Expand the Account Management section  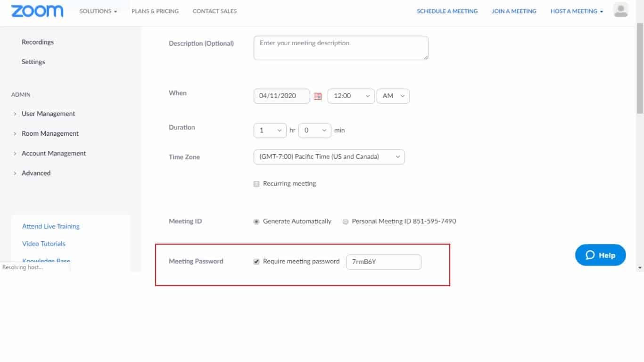click(x=54, y=153)
